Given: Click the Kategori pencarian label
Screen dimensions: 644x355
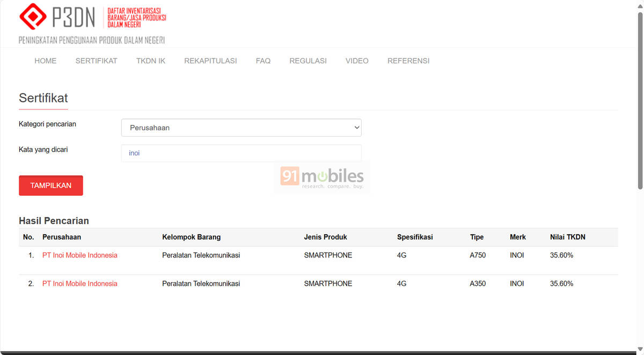Looking at the screenshot, I should click(47, 124).
